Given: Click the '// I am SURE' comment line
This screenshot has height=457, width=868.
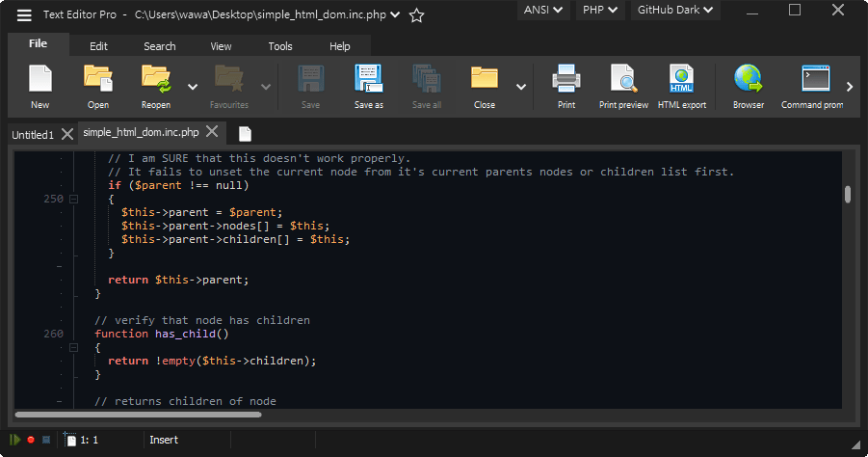Looking at the screenshot, I should point(259,158).
